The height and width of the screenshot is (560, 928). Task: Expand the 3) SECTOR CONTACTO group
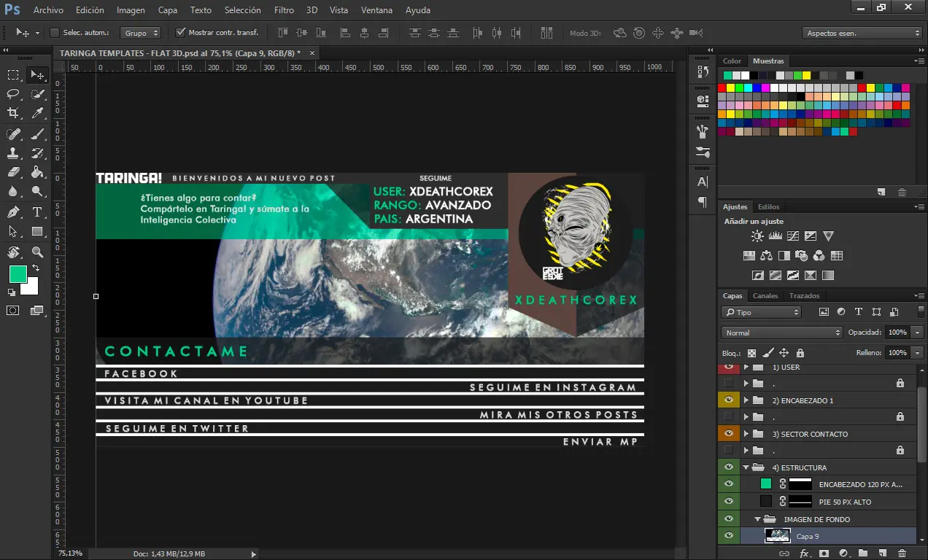[x=746, y=434]
